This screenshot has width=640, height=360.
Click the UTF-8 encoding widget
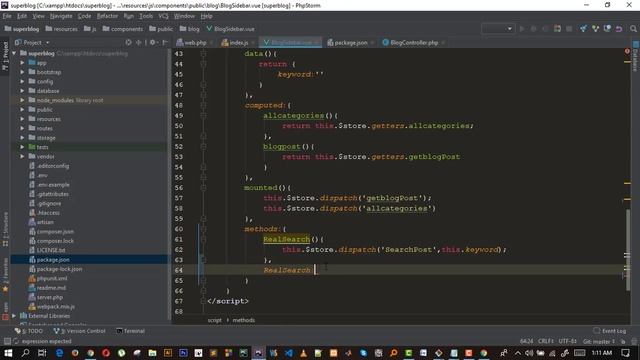pos(567,341)
